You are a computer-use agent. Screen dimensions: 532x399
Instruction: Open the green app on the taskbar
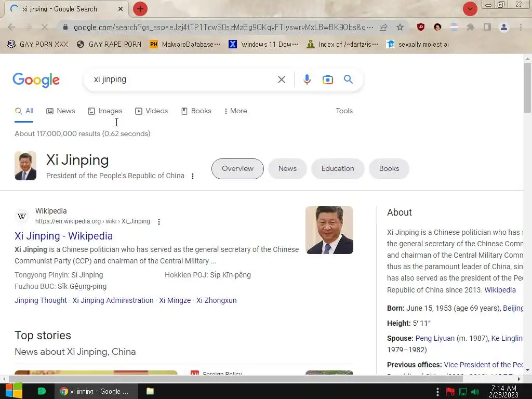tap(42, 391)
